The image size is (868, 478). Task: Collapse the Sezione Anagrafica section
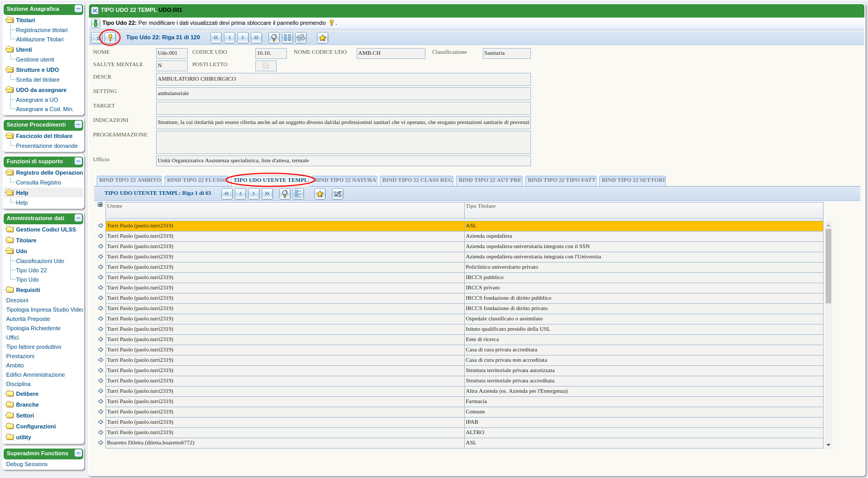(x=78, y=9)
